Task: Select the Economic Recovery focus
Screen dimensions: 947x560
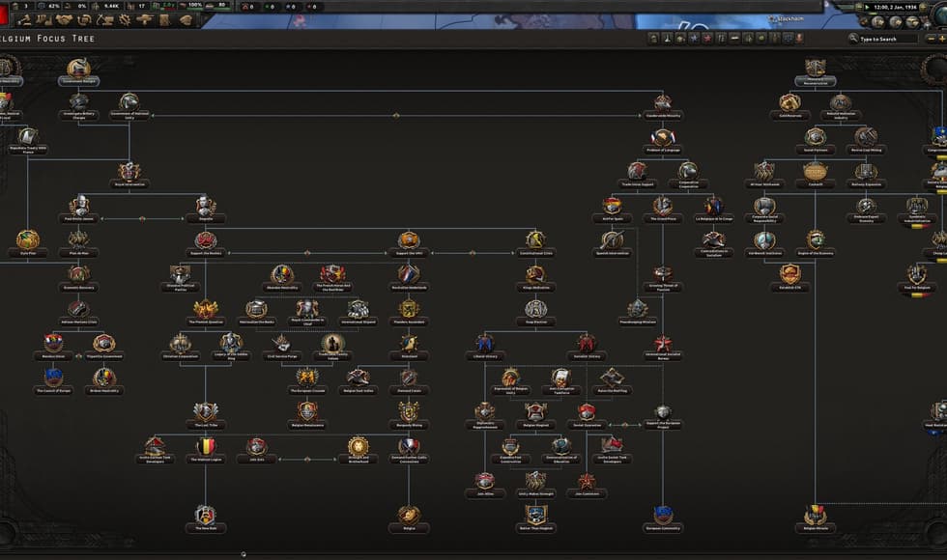Action: tap(78, 278)
